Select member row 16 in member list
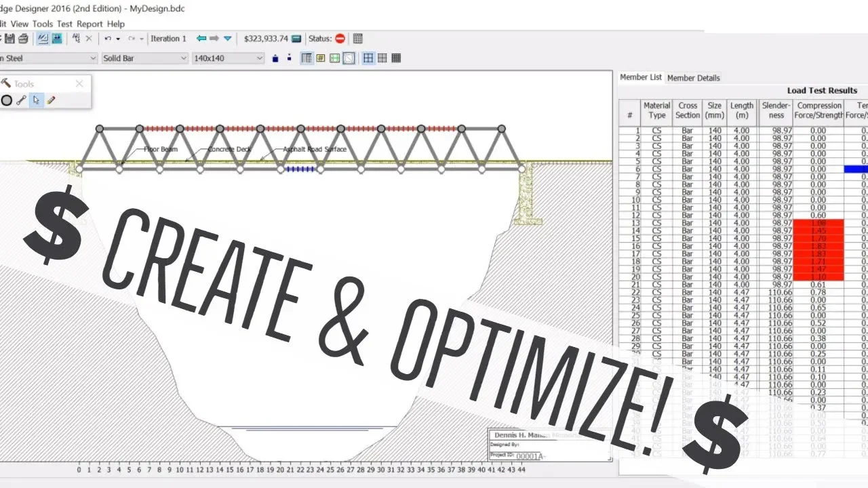Viewport: 868px width, 488px height. point(743,246)
